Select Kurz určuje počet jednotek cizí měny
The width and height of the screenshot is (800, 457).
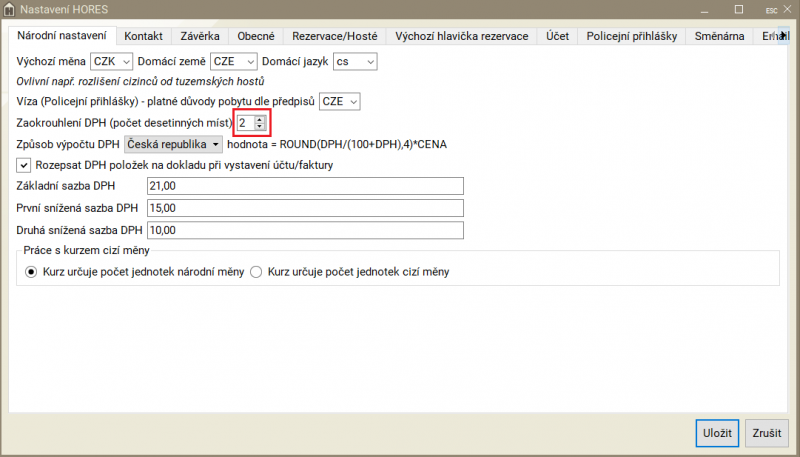pyautogui.click(x=256, y=271)
